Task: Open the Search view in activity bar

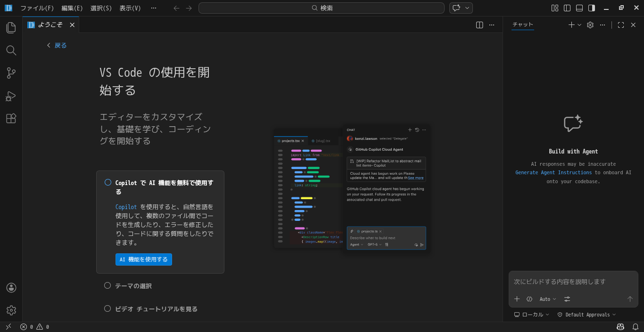Action: tap(11, 50)
